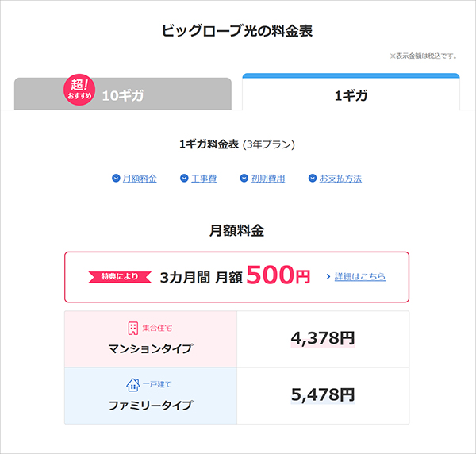476x454 pixels.
Task: Select the マンションタイプ row label
Action: click(151, 348)
